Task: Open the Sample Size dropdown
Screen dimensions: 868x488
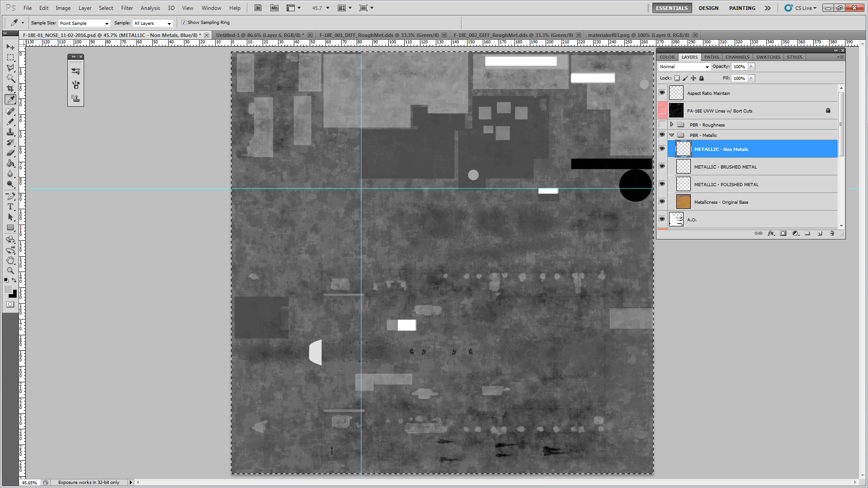Action: click(x=84, y=23)
